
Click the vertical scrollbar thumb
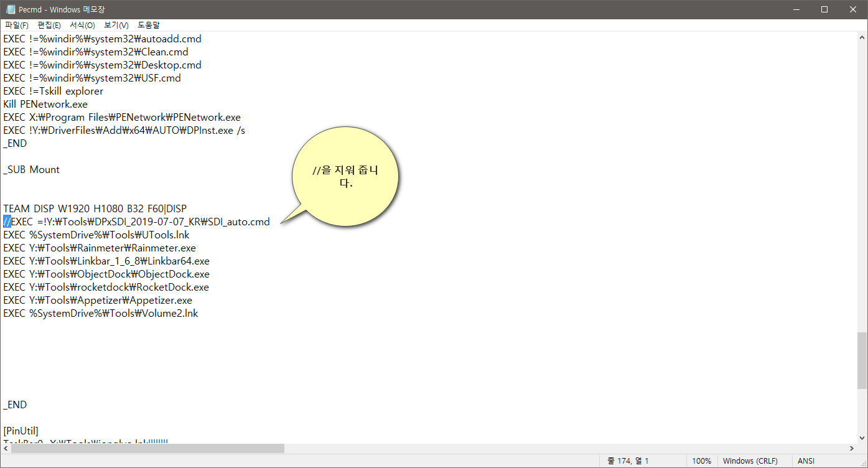[x=862, y=360]
